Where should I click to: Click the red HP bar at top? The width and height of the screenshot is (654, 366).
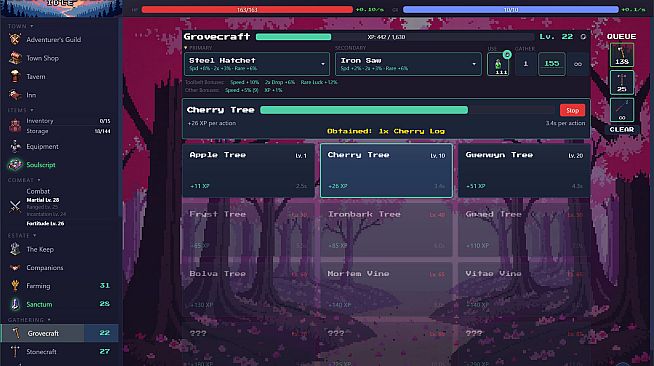247,9
